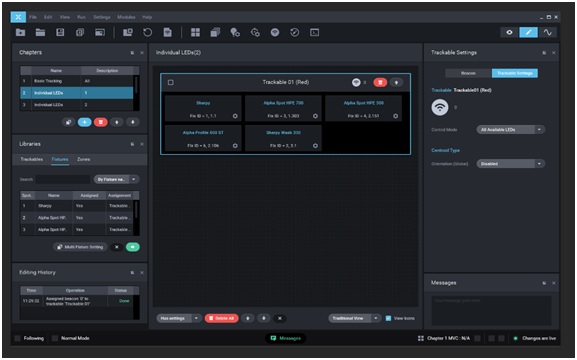Open the Has settings dropdown
This screenshot has width=577, height=360.
(x=179, y=318)
